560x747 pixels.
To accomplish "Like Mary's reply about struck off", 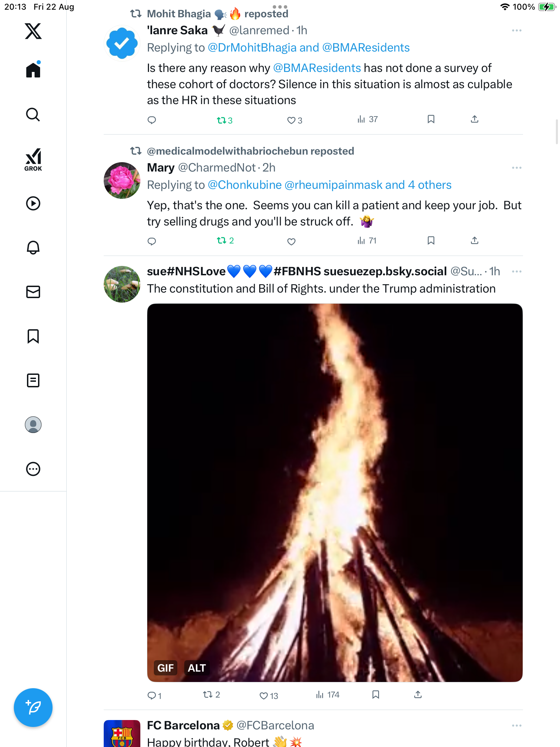I will click(x=291, y=241).
